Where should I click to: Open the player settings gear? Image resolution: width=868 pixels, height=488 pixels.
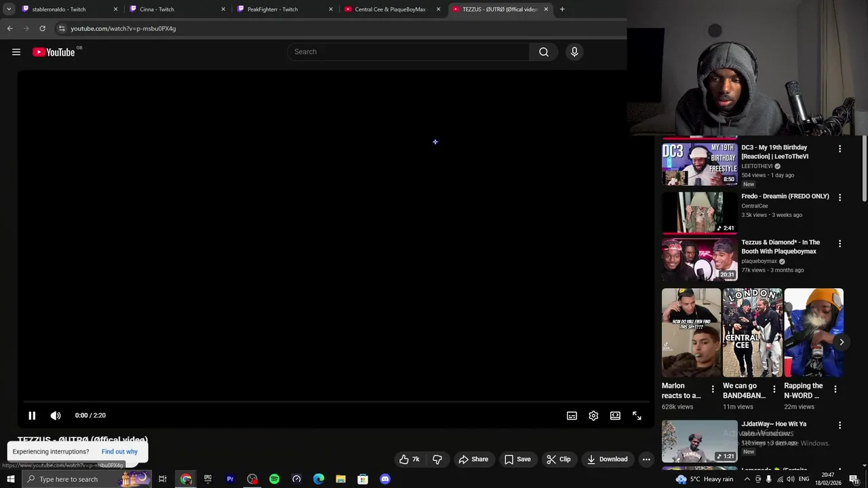(593, 415)
